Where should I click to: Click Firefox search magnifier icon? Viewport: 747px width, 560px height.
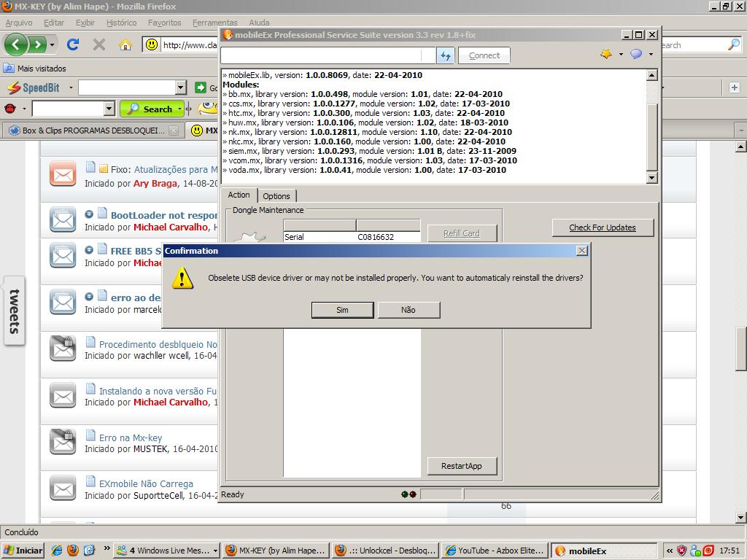click(734, 44)
